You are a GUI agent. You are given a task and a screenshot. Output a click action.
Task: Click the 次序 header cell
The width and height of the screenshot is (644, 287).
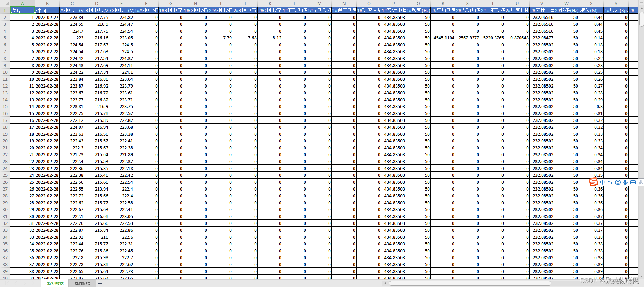pos(23,10)
